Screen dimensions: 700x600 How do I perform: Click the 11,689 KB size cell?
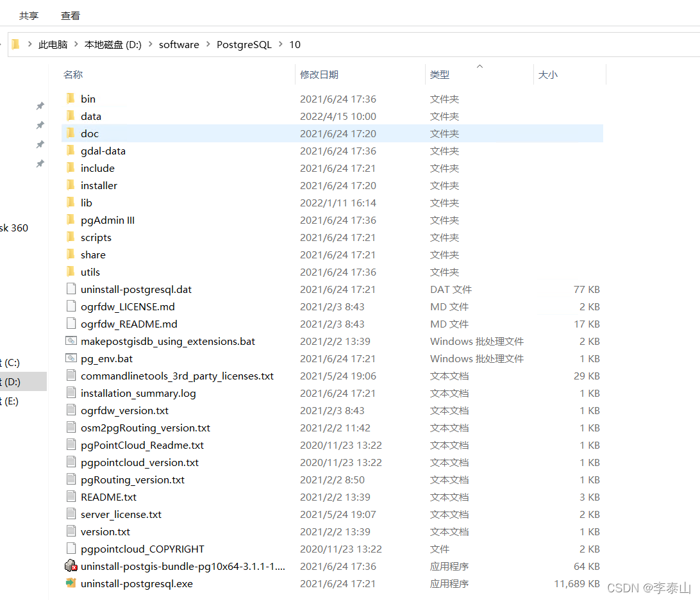pos(577,583)
